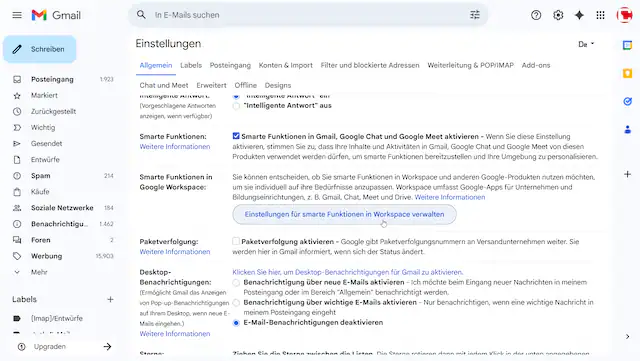Open the account profile avatar
The height and width of the screenshot is (361, 640).
pyautogui.click(x=624, y=15)
